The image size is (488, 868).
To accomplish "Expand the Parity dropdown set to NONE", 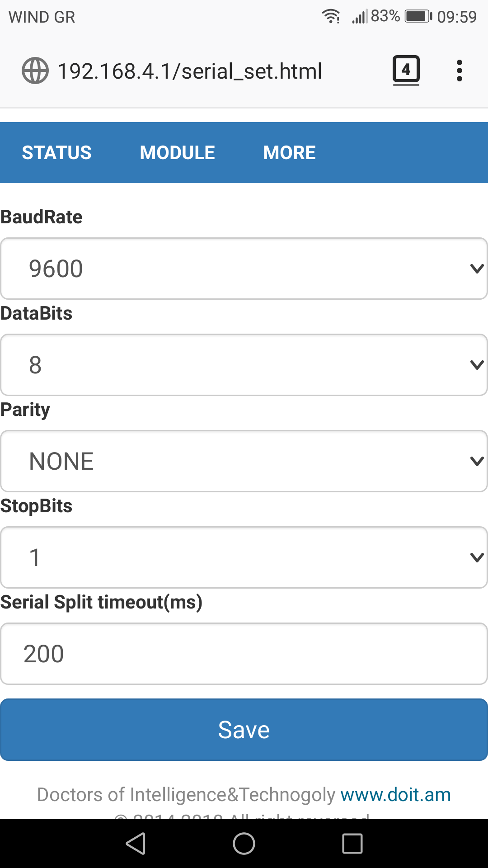I will pyautogui.click(x=244, y=461).
